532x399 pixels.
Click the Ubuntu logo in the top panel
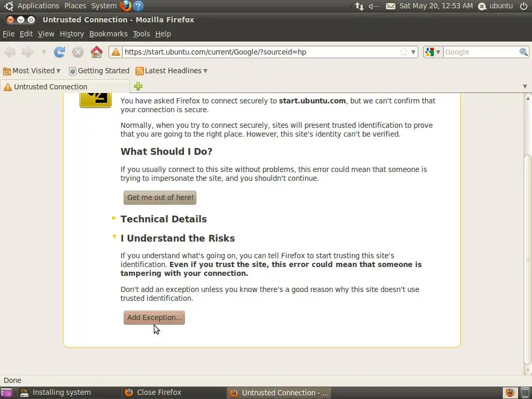click(x=8, y=6)
